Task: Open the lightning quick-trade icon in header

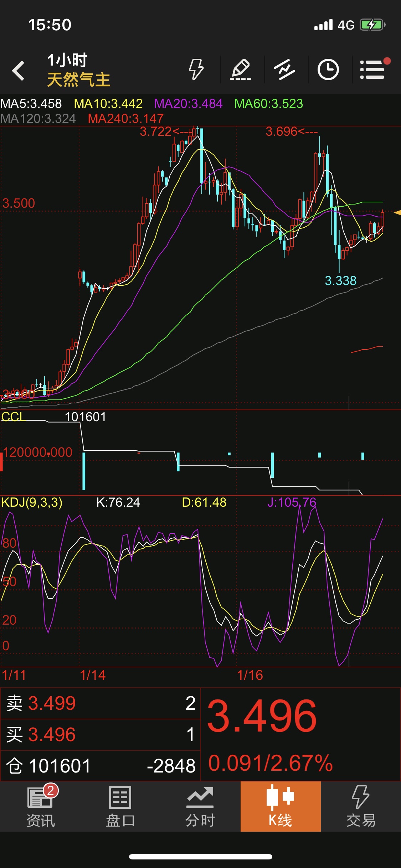Action: click(x=196, y=69)
